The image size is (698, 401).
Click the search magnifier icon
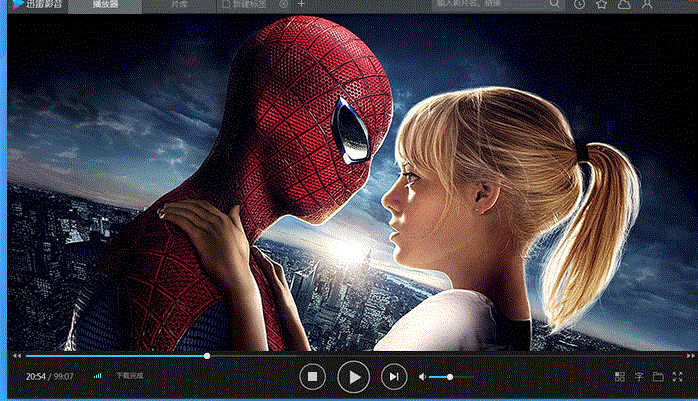555,5
